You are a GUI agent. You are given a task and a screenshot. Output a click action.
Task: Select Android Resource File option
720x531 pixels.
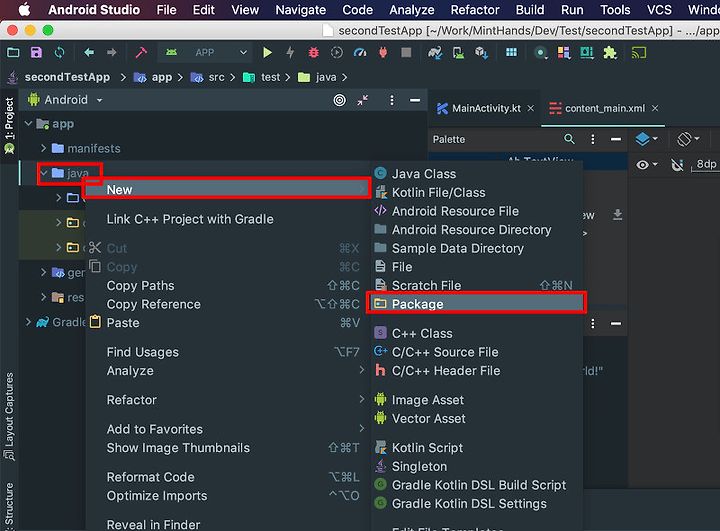click(x=476, y=211)
